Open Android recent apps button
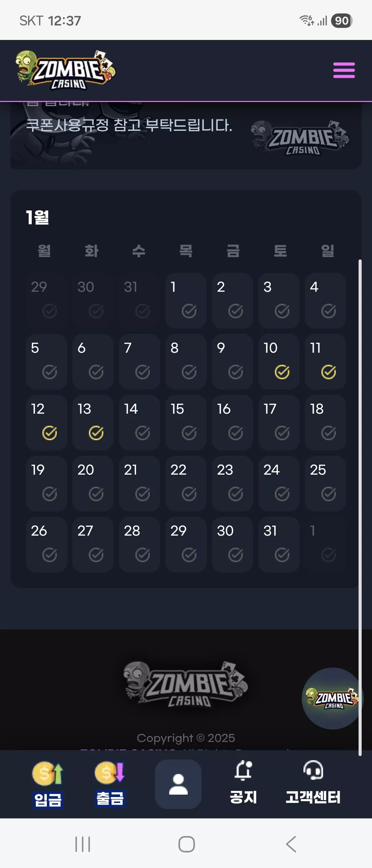Screen dimensions: 372x868 [x=83, y=844]
